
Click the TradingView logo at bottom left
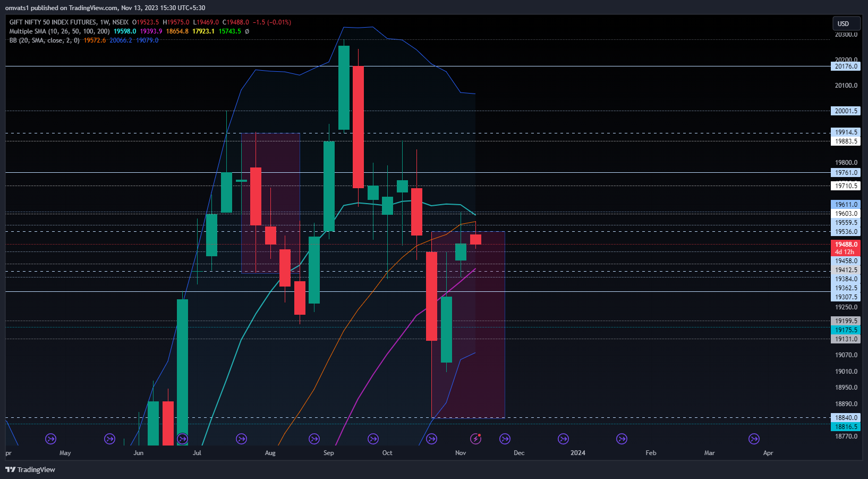pyautogui.click(x=30, y=469)
